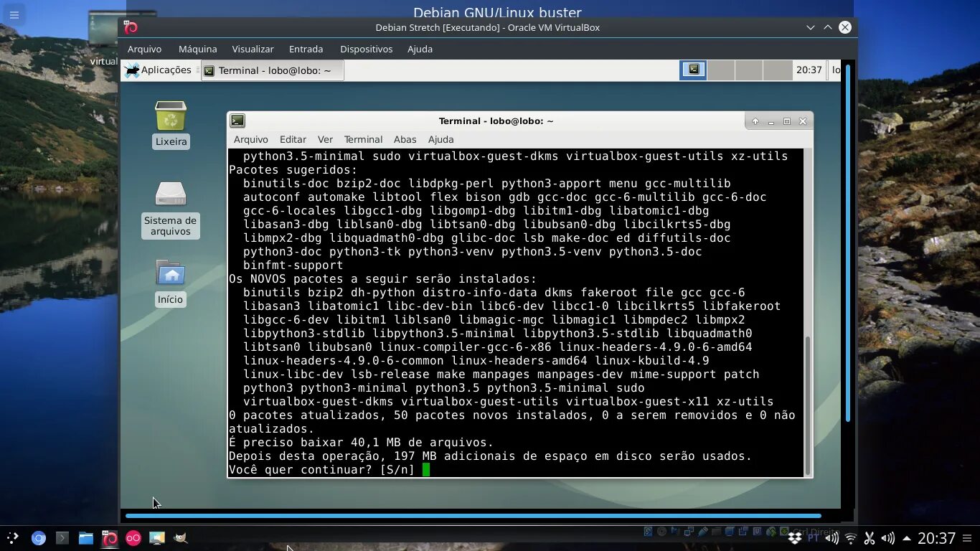Open the Arquivo menu in Terminal

pos(250,139)
